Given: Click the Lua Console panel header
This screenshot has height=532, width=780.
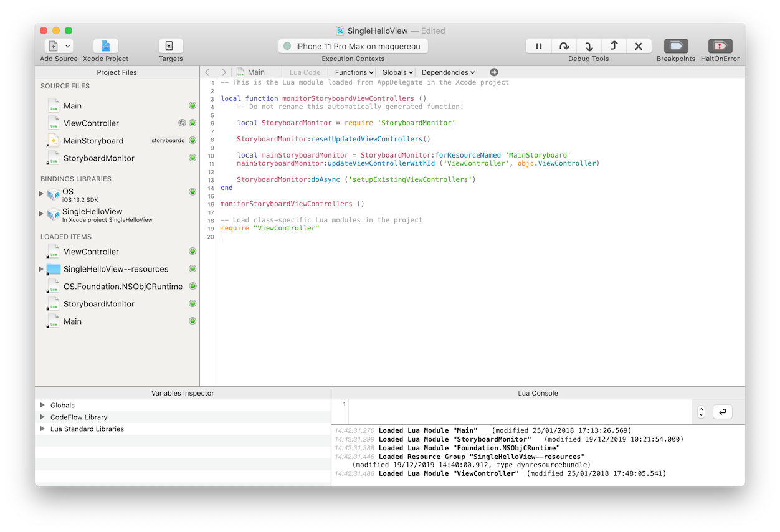Looking at the screenshot, I should 538,393.
